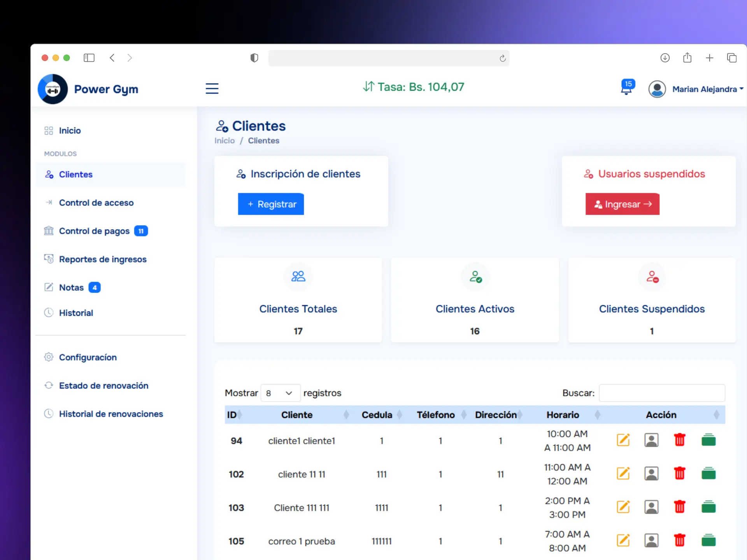747x560 pixels.
Task: Select Clientes in the sidebar
Action: (x=110, y=175)
